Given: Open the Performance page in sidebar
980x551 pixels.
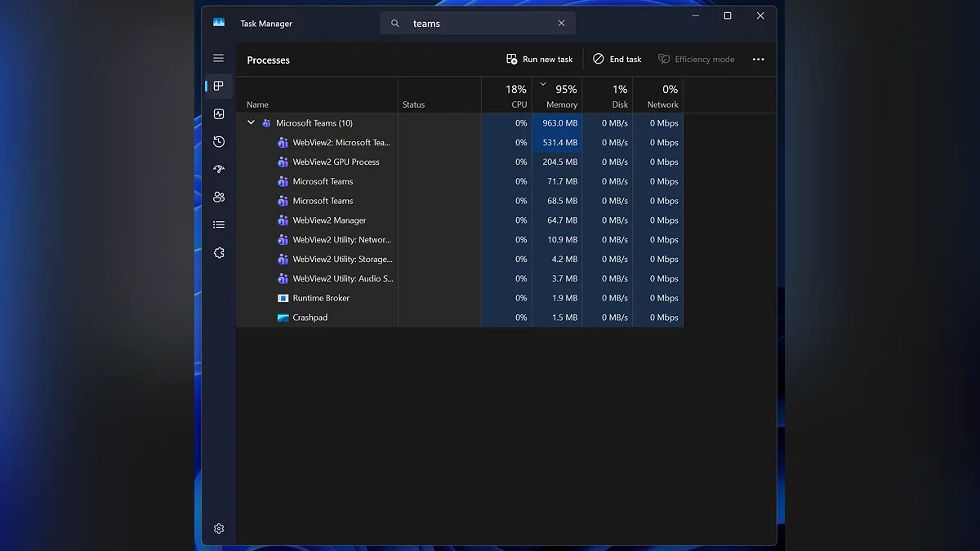Looking at the screenshot, I should pos(218,114).
